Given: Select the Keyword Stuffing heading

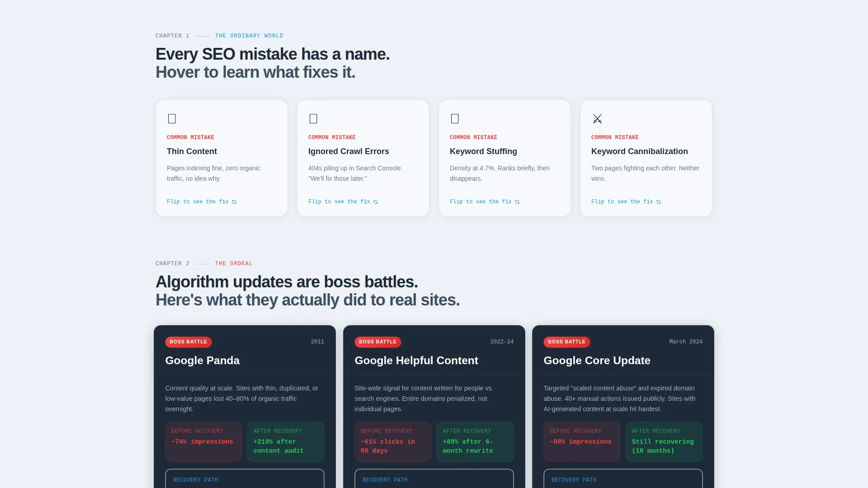Looking at the screenshot, I should [x=483, y=151].
